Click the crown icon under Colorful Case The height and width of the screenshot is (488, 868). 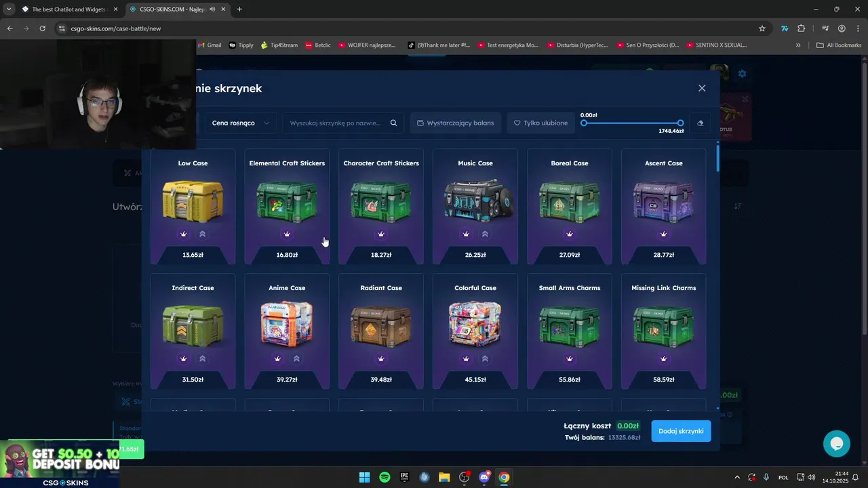coord(466,359)
